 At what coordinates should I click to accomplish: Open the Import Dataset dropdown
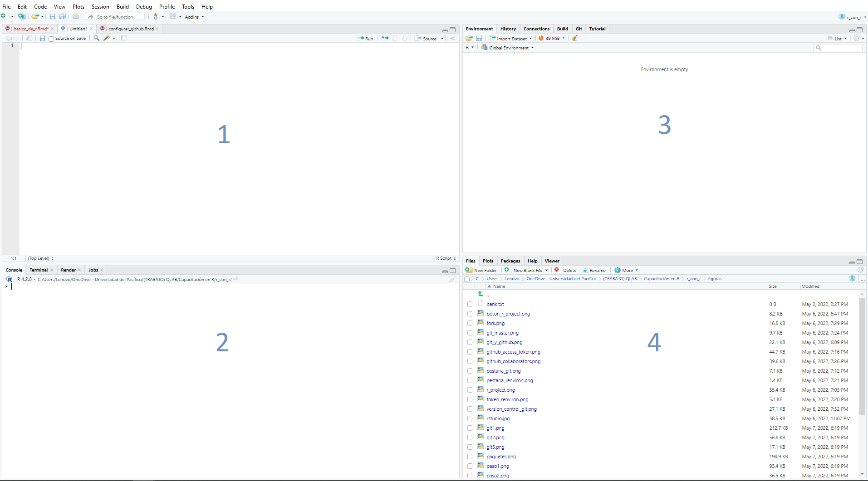coord(510,39)
